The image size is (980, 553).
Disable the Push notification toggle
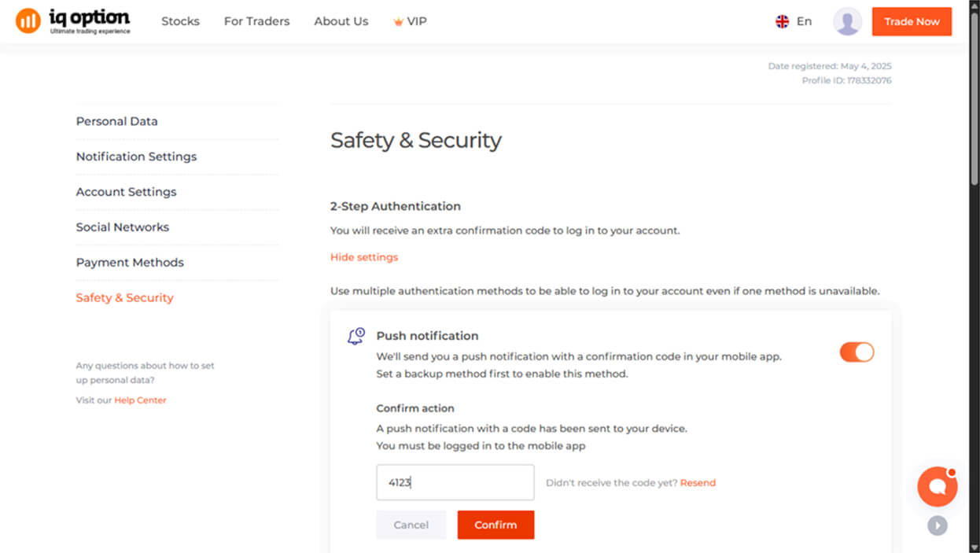857,352
